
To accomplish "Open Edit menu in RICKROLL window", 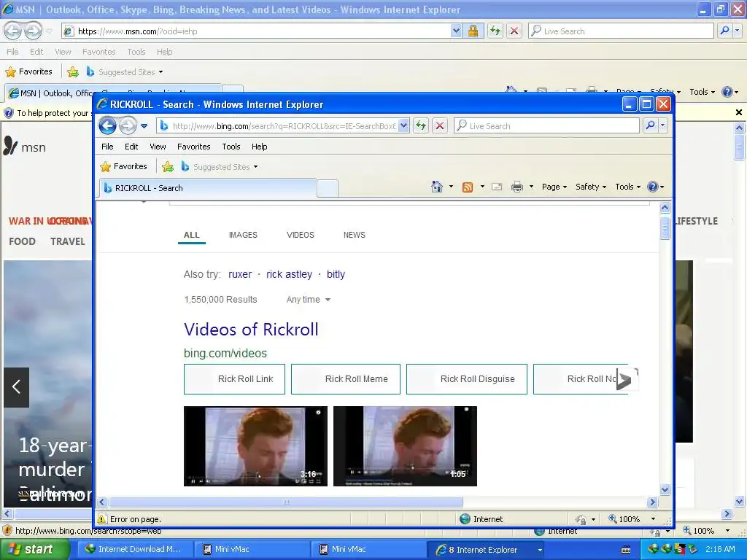I will 131,147.
